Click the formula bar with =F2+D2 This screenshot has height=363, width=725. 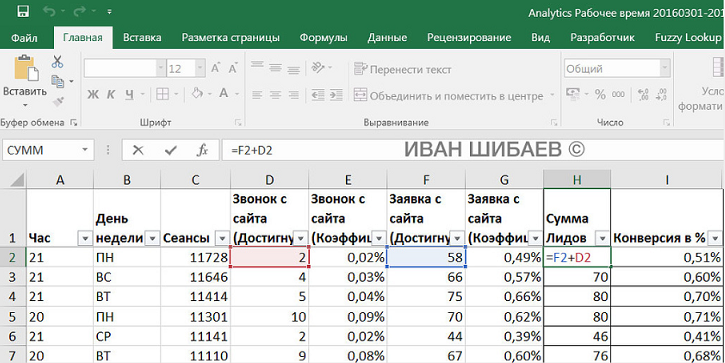point(472,150)
